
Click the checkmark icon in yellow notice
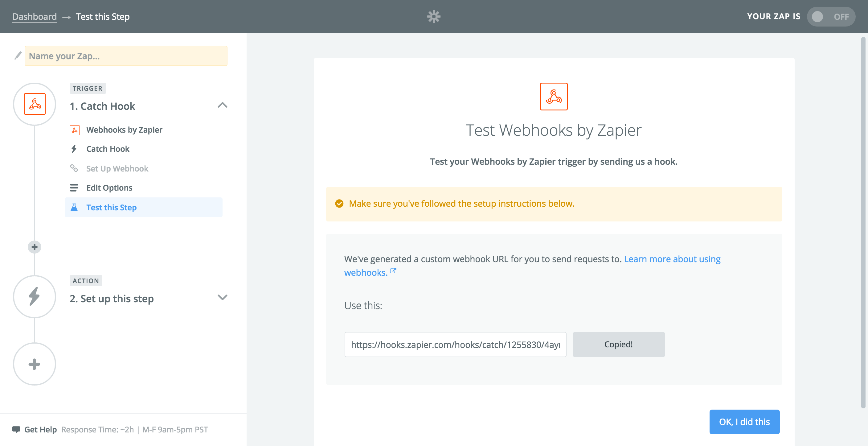[x=339, y=204]
